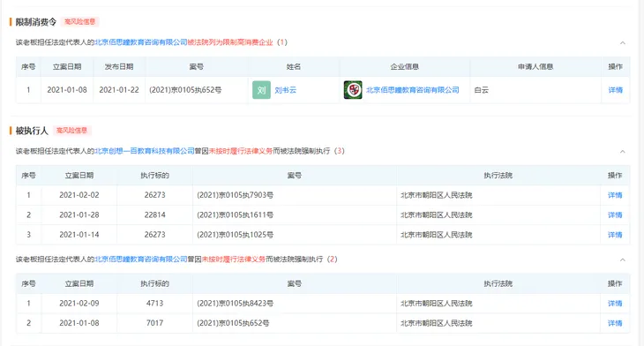The width and height of the screenshot is (644, 346).
Task: Collapse the 北京创想一百 被执行人 section chevron
Action: pos(623,152)
